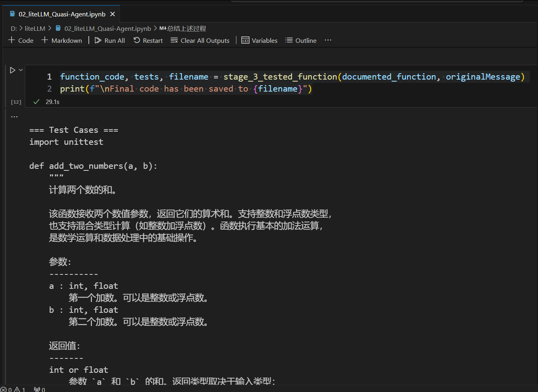Show the notebook Outline
This screenshot has height=392, width=538.
pyautogui.click(x=301, y=40)
